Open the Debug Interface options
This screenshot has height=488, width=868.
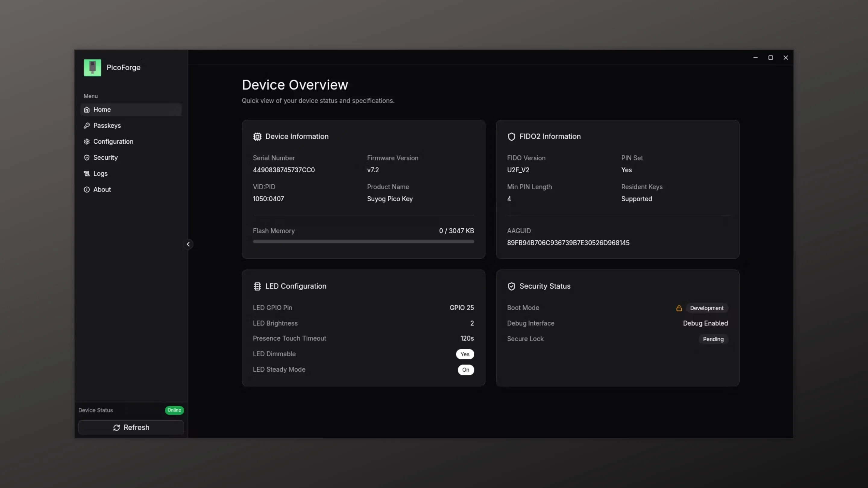705,323
